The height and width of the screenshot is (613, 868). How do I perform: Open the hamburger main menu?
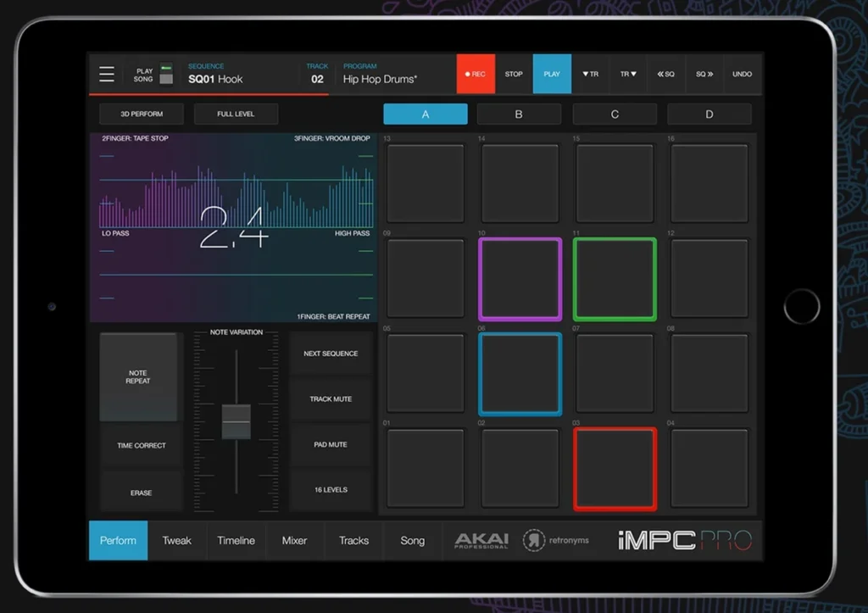[x=107, y=75]
